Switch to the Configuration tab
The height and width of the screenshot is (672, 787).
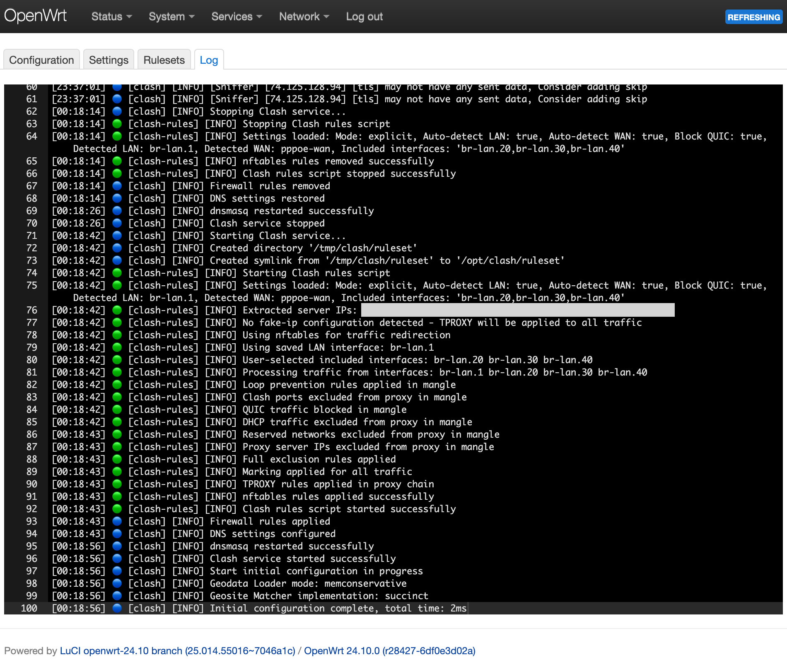41,60
